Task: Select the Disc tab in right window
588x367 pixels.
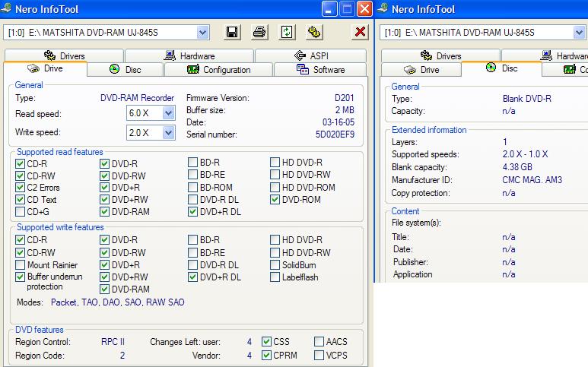Action: [x=502, y=68]
